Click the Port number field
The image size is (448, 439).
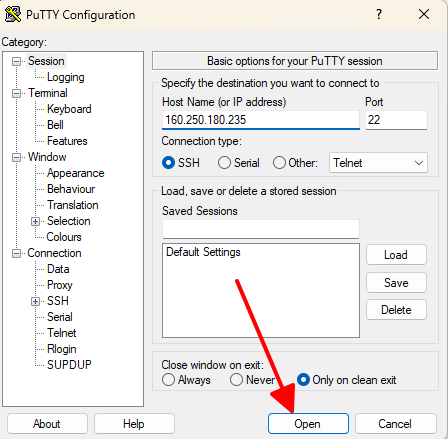click(396, 120)
